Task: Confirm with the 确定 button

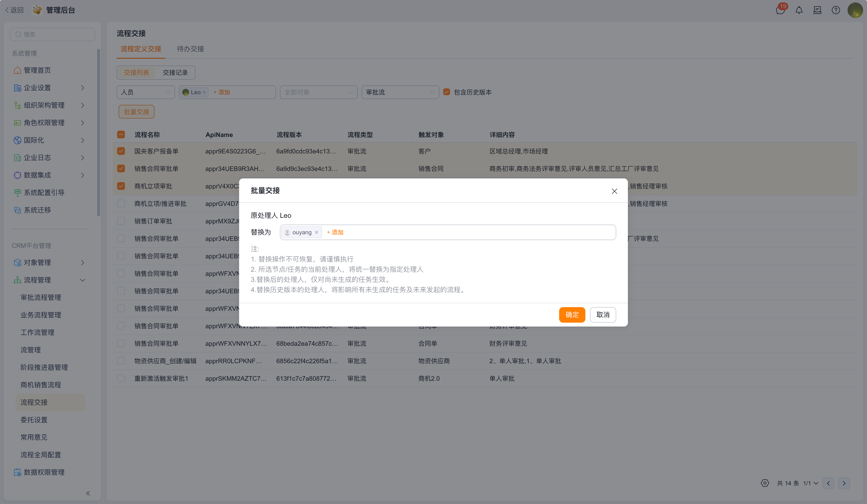Action: [x=572, y=315]
